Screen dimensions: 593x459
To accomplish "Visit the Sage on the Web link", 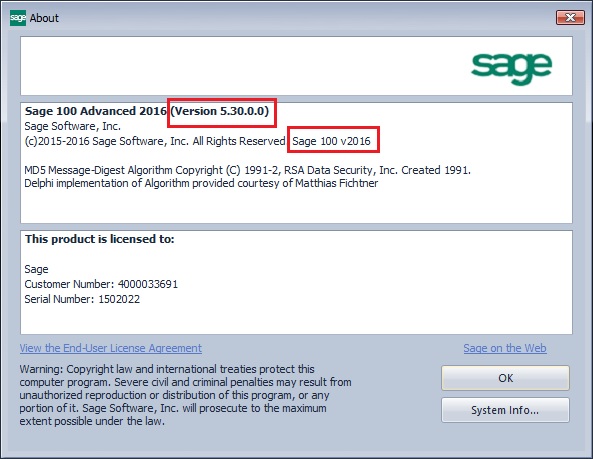I will [505, 348].
